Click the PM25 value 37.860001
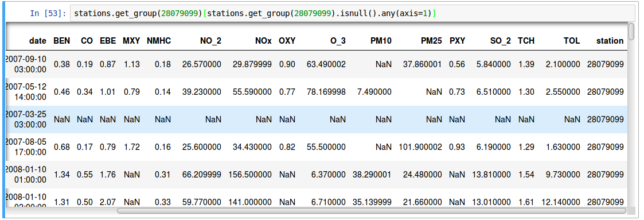644x220 pixels. [423, 64]
